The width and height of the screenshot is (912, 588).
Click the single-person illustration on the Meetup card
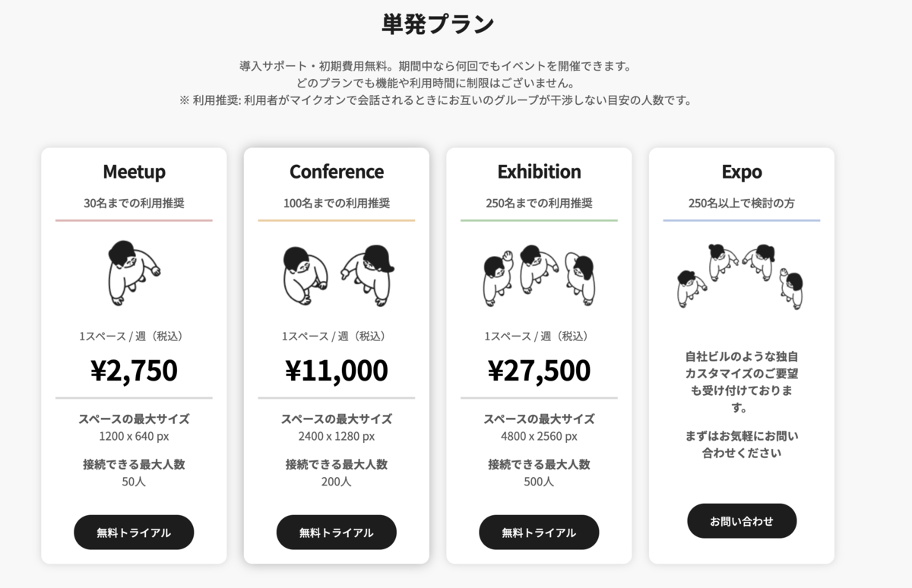(x=134, y=272)
